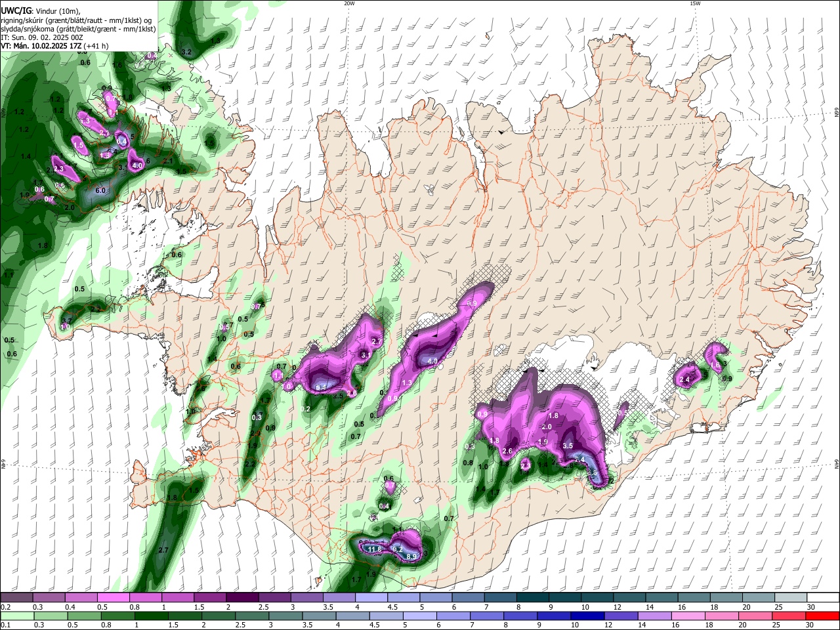Viewport: 840px width, 630px height.
Task: Click the 4.0 value in the northwest purple patch
Action: click(137, 166)
